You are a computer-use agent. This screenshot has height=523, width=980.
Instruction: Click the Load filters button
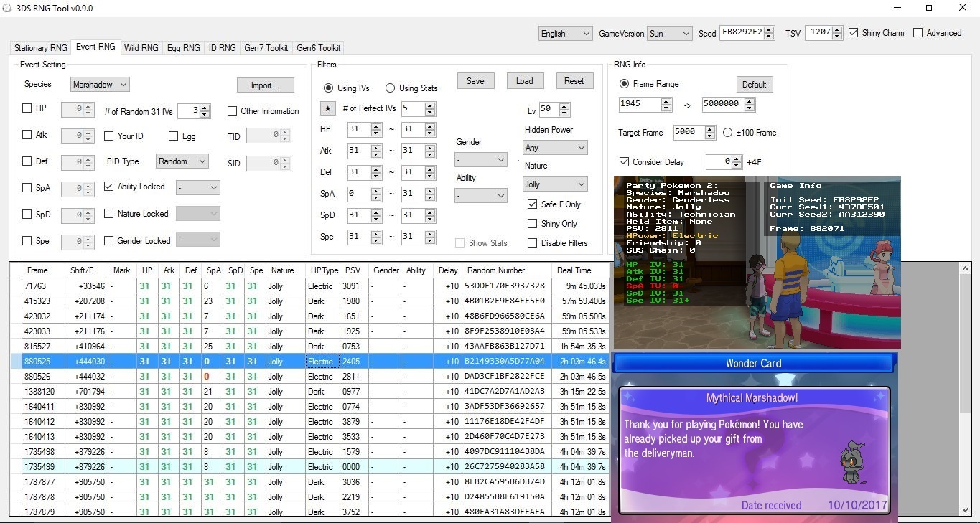[525, 80]
